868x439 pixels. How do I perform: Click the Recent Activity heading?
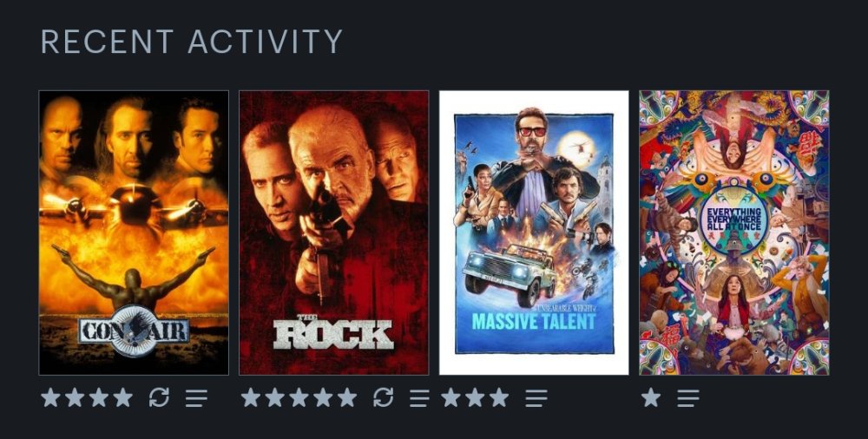[x=192, y=42]
